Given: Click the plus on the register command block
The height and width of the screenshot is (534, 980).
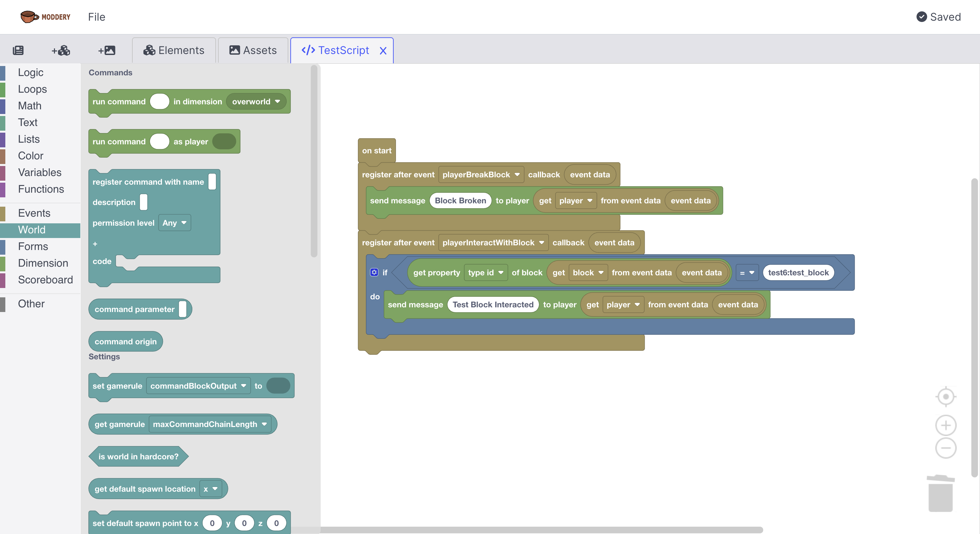Looking at the screenshot, I should pos(95,244).
